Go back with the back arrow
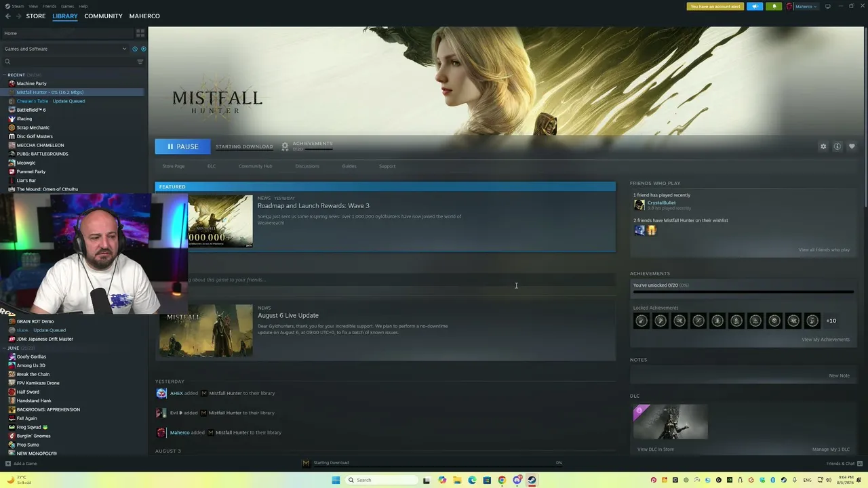 point(7,16)
